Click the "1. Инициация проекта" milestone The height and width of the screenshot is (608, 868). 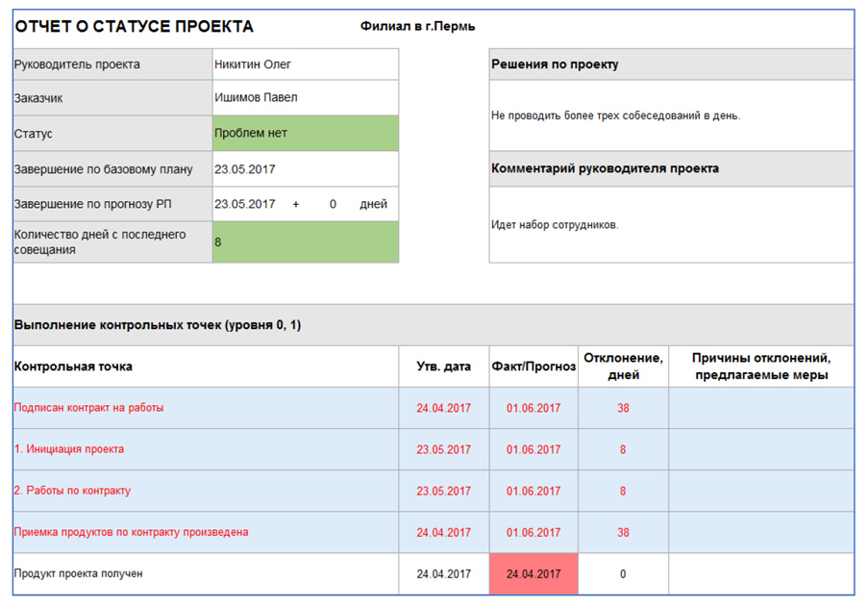69,449
